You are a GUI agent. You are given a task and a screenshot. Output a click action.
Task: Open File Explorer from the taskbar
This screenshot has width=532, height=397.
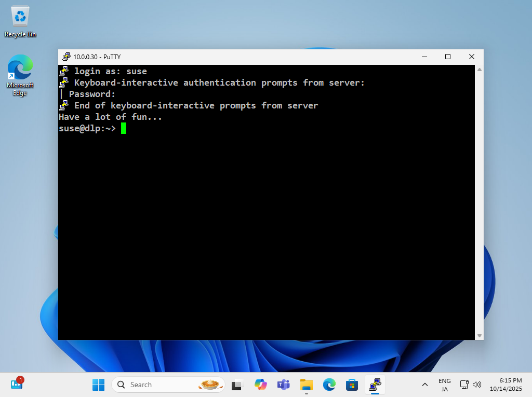[x=306, y=385]
